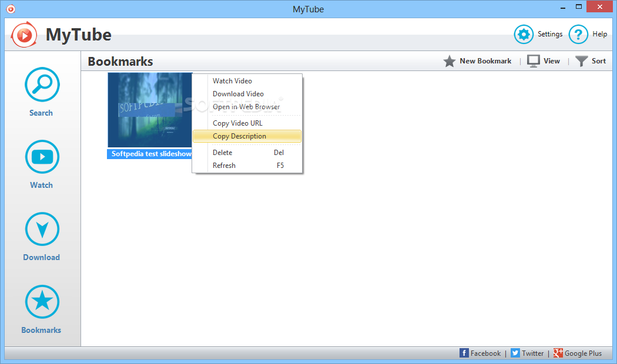The height and width of the screenshot is (364, 617).
Task: Click New Bookmark text button
Action: point(485,61)
